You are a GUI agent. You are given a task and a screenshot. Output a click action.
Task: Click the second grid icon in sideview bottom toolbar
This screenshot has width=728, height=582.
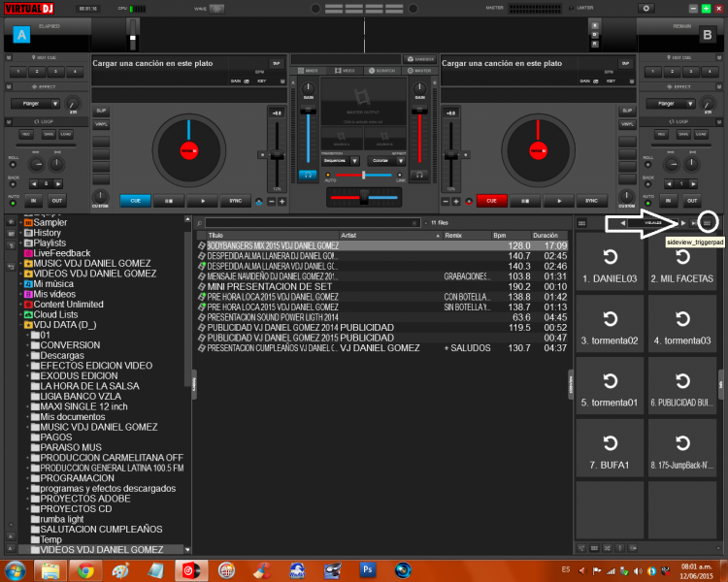[594, 548]
